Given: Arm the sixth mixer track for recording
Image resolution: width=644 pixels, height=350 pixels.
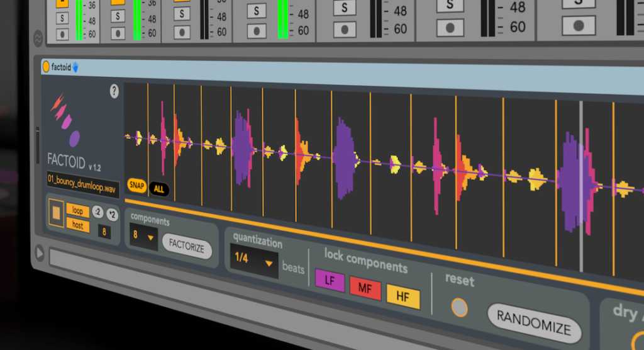Looking at the screenshot, I should click(450, 28).
